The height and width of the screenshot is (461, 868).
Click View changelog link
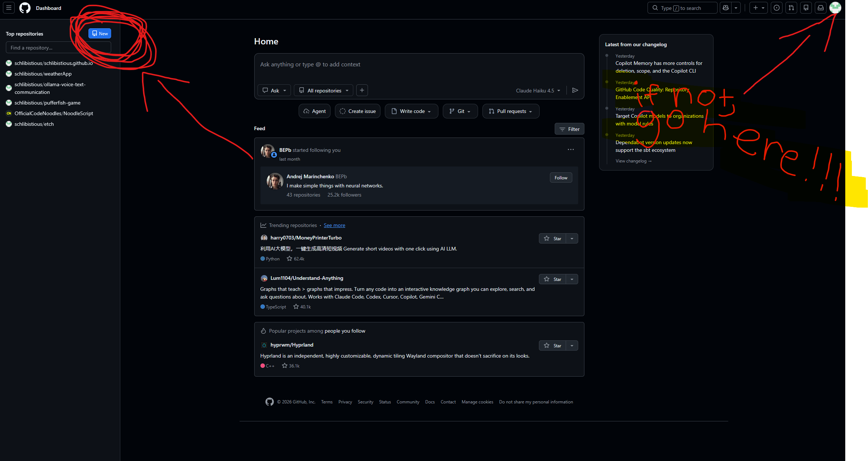[633, 161]
